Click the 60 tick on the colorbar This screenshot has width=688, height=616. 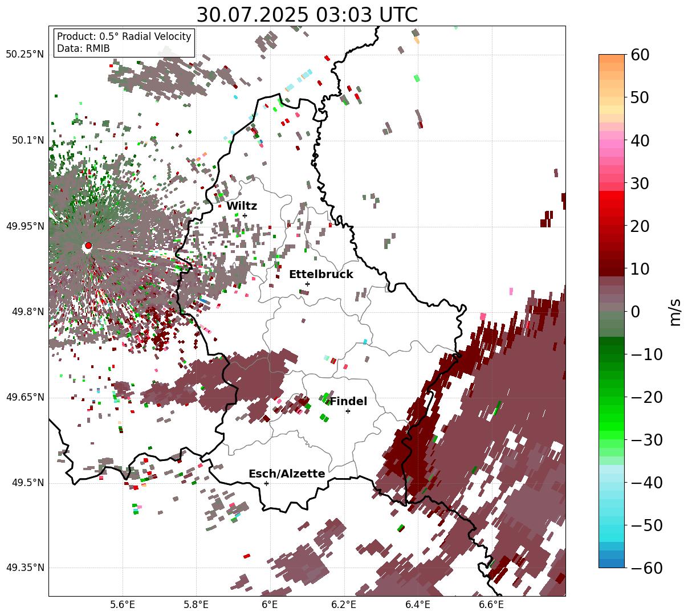pyautogui.click(x=641, y=55)
